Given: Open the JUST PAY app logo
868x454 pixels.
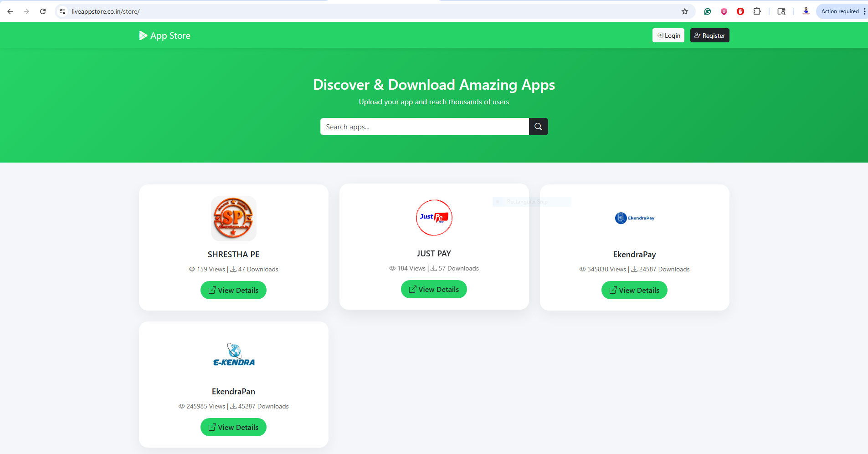Looking at the screenshot, I should pos(434,218).
